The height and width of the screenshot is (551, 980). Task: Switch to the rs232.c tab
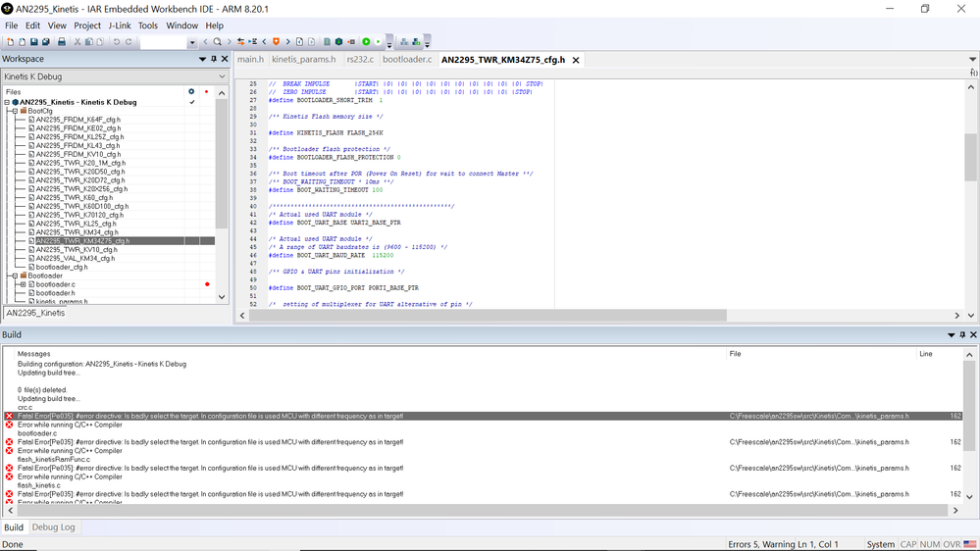click(360, 60)
